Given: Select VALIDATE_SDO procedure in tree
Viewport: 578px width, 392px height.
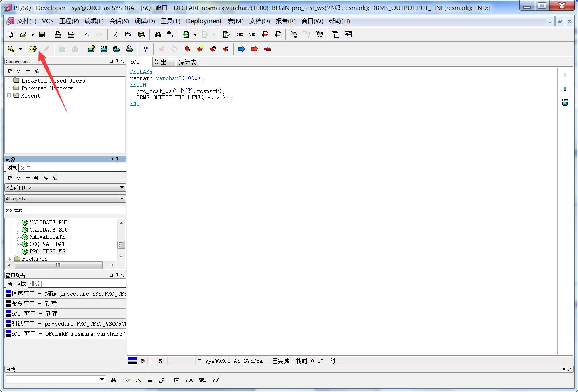Looking at the screenshot, I should pyautogui.click(x=49, y=230).
